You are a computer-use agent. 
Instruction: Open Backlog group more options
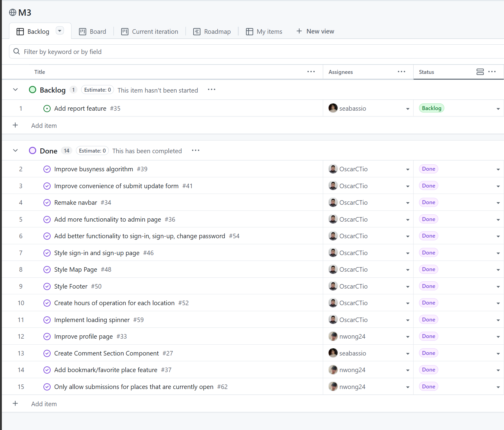(212, 90)
